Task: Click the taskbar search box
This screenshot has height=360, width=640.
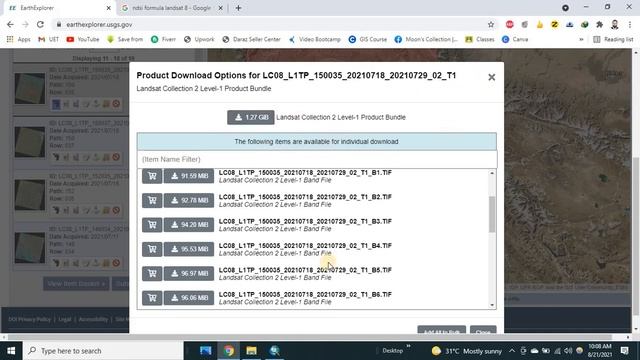Action: 103,351
